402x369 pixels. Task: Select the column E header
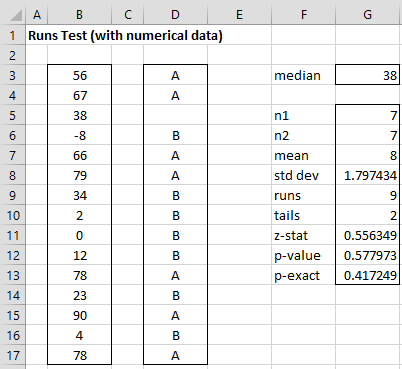tap(239, 15)
